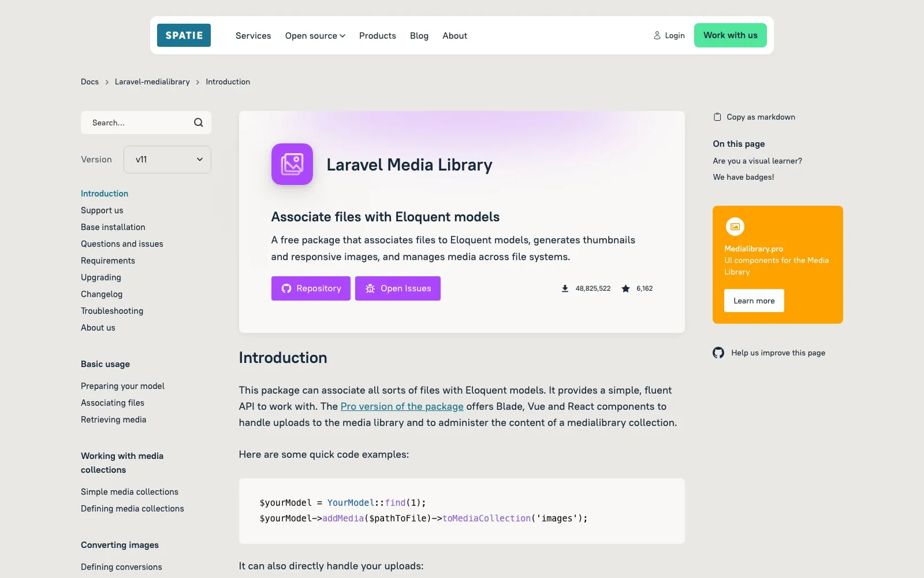Click the Work with us button

[x=731, y=35]
